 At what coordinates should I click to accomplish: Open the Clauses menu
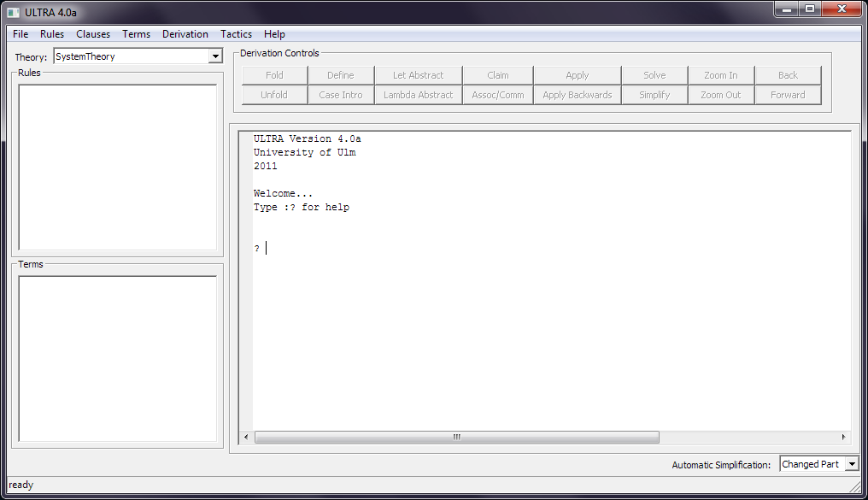tap(93, 34)
